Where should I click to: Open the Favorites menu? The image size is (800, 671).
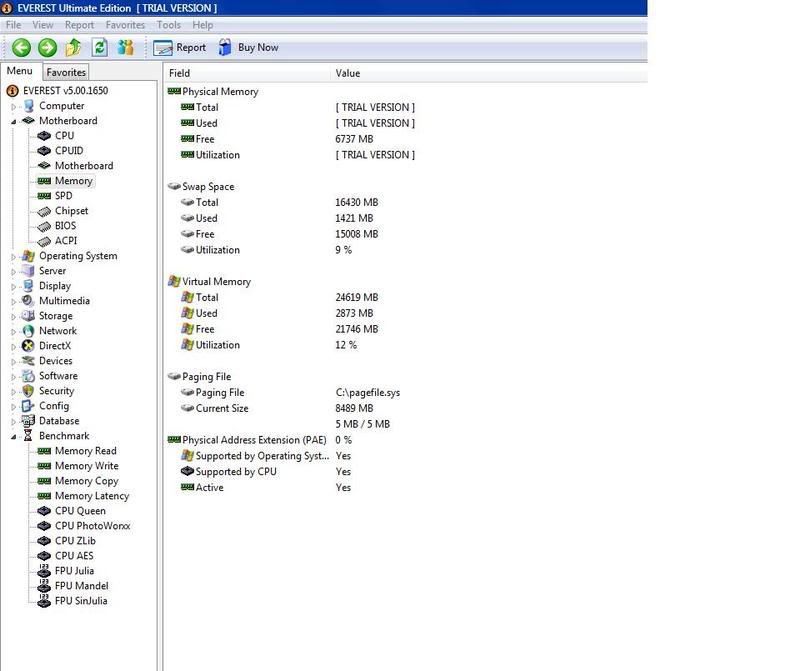coord(125,25)
